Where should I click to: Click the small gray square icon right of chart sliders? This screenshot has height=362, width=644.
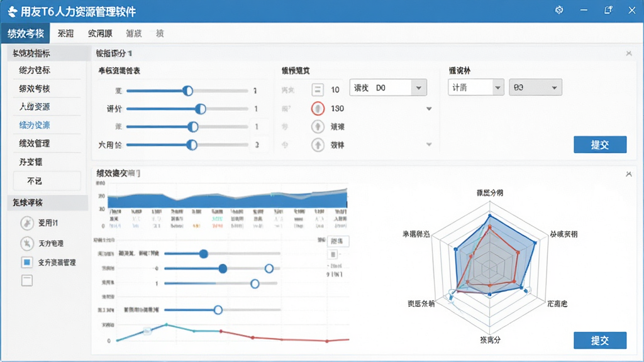[333, 255]
